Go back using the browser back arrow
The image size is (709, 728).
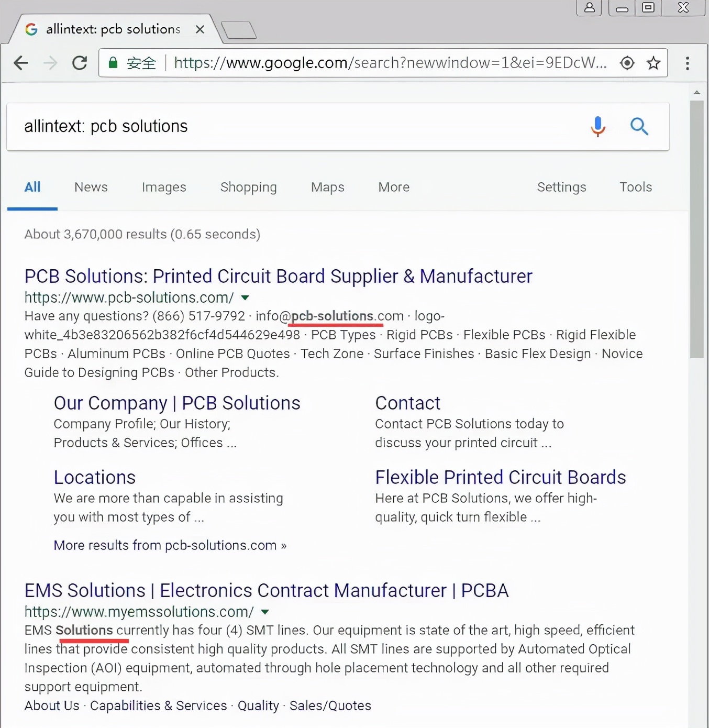click(21, 63)
